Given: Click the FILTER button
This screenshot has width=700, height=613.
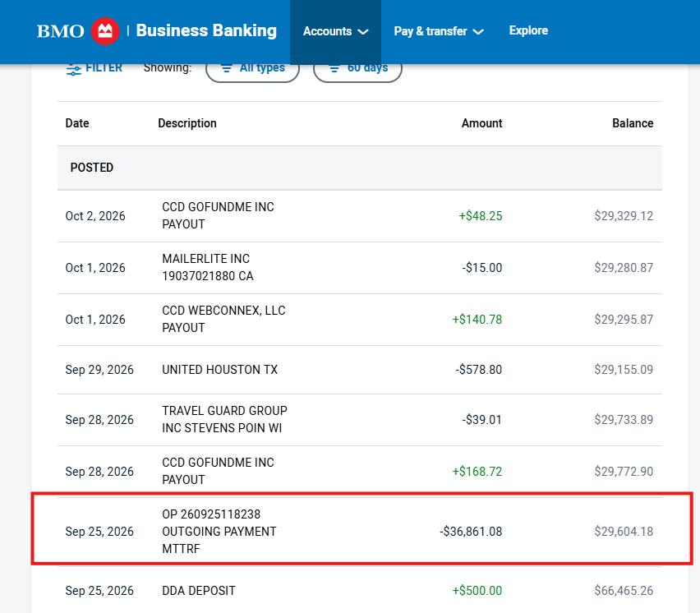Looking at the screenshot, I should [x=94, y=68].
